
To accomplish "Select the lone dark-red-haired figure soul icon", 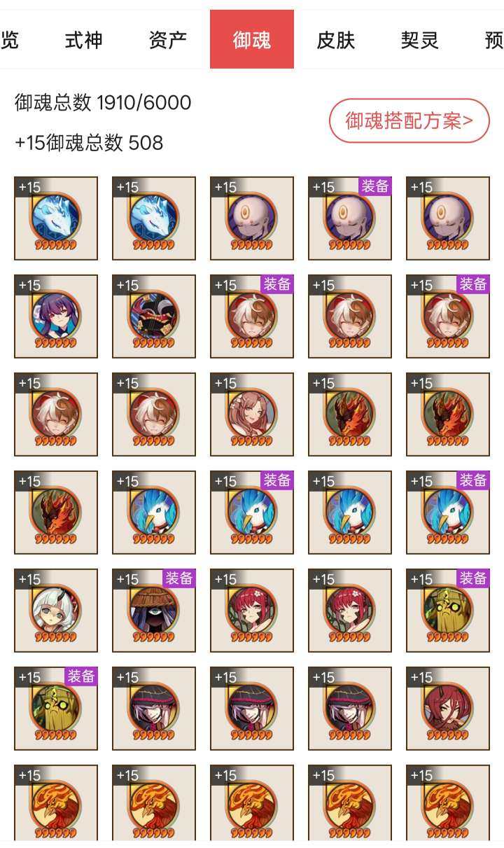I will pos(448,709).
